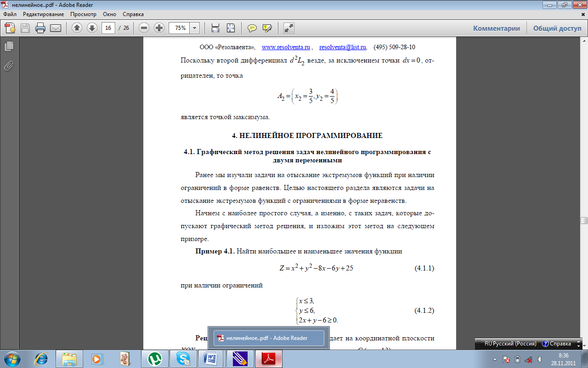Click the page number field showing 16

[108, 28]
